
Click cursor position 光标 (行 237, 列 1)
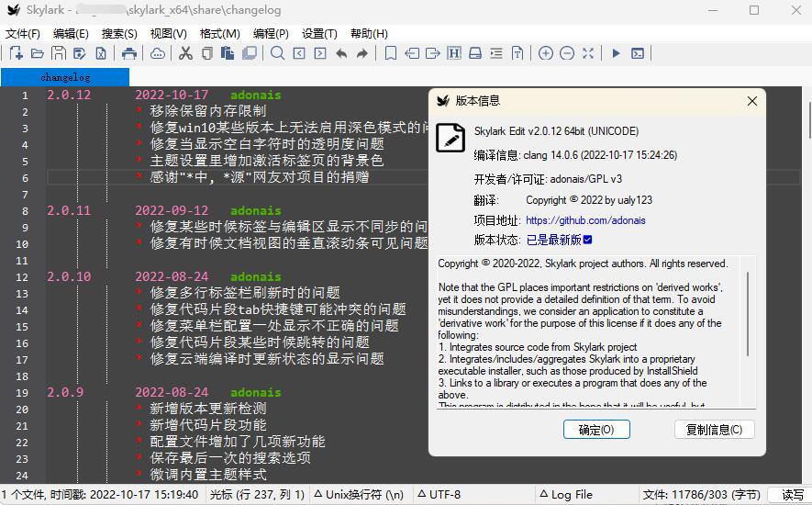pyautogui.click(x=258, y=495)
